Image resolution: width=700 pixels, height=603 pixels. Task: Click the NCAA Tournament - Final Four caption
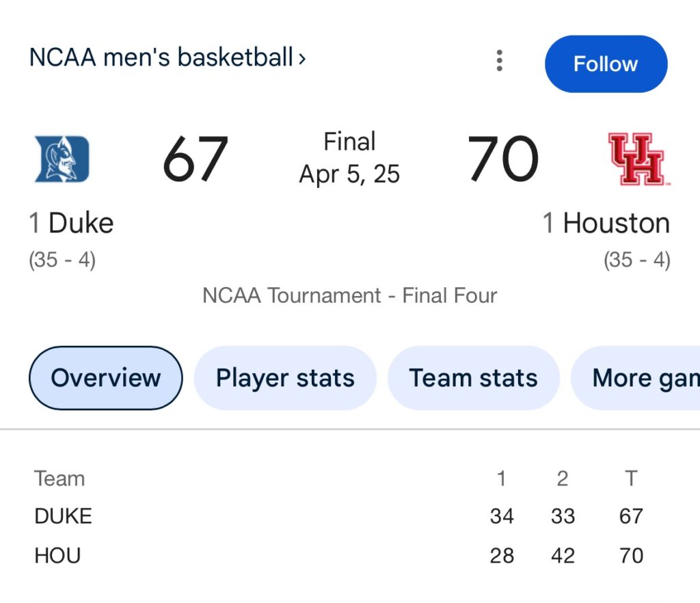point(349,295)
